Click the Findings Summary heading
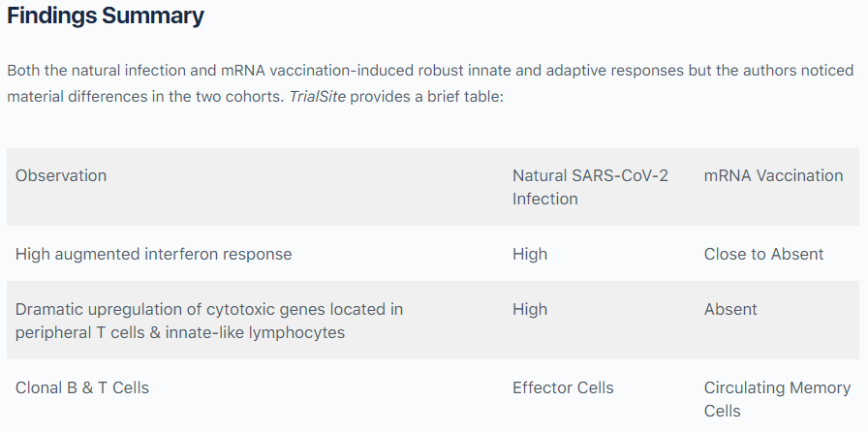The width and height of the screenshot is (868, 432). point(106,15)
